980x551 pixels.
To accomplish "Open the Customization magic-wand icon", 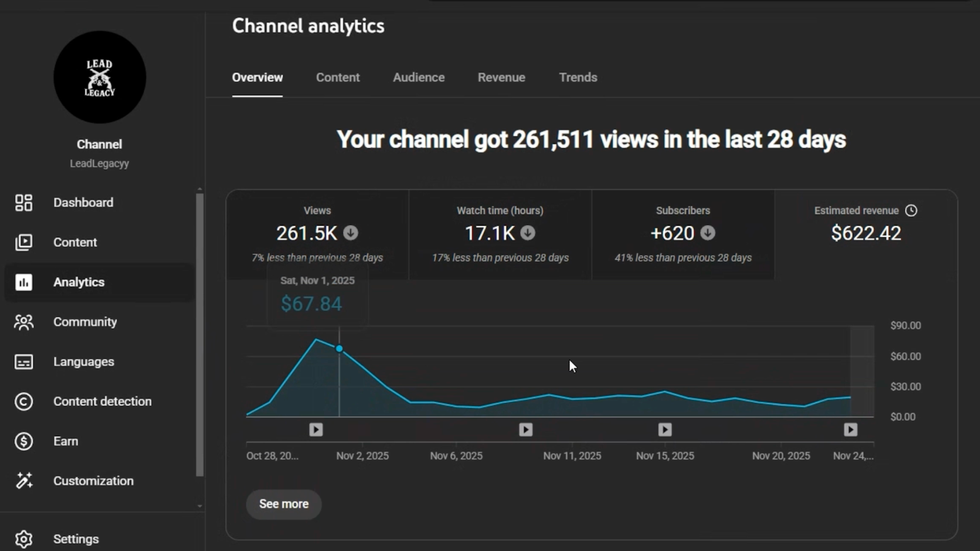I will pyautogui.click(x=23, y=481).
